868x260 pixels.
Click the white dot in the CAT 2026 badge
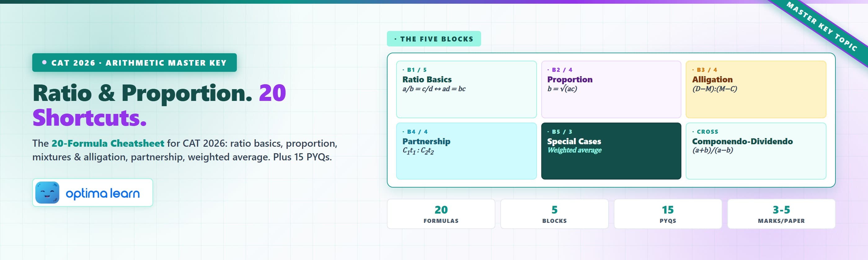44,63
